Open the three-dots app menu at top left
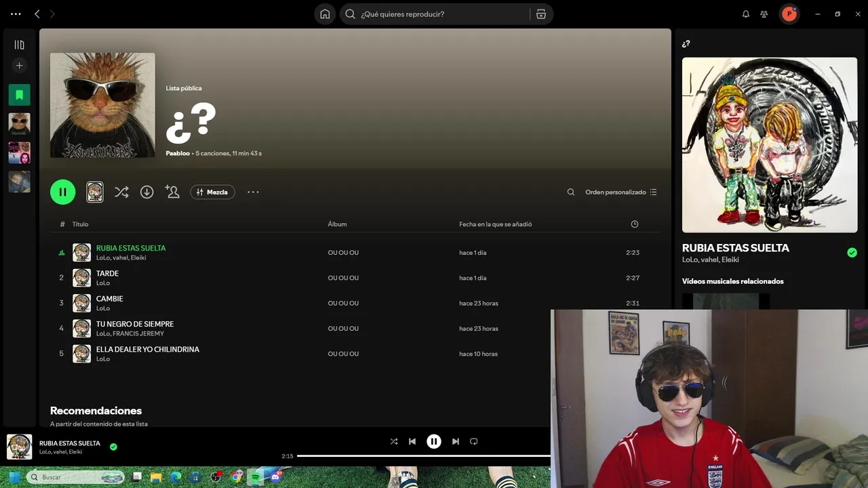 (16, 14)
